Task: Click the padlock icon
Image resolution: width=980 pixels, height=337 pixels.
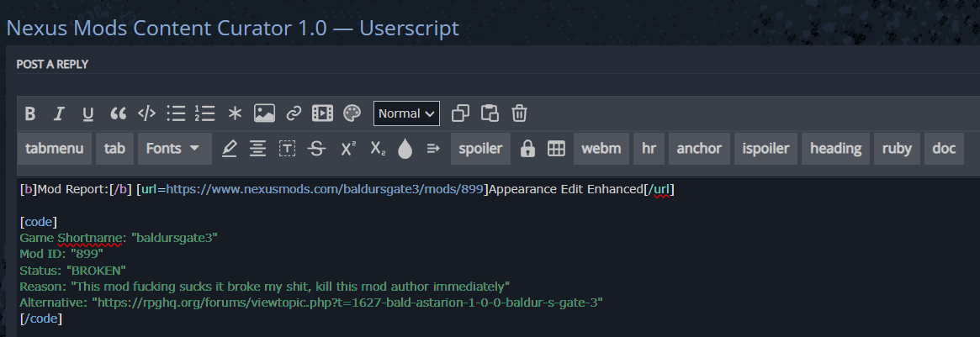Action: point(527,149)
